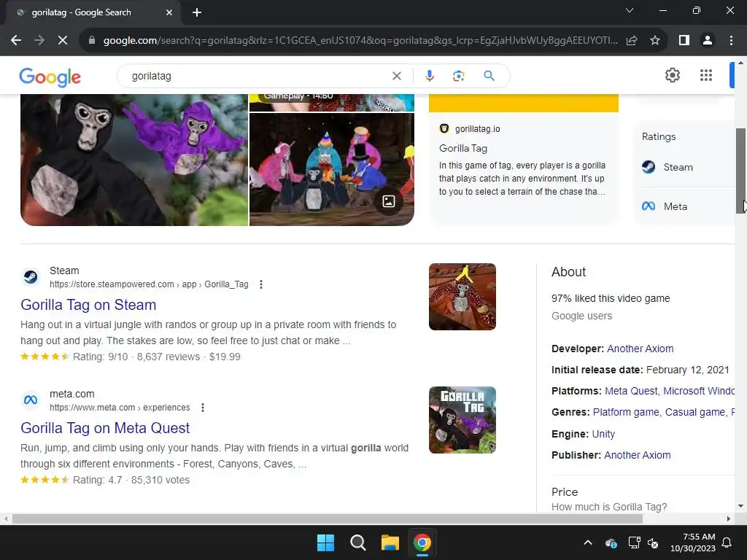Open the Windows Start menu

pyautogui.click(x=326, y=542)
